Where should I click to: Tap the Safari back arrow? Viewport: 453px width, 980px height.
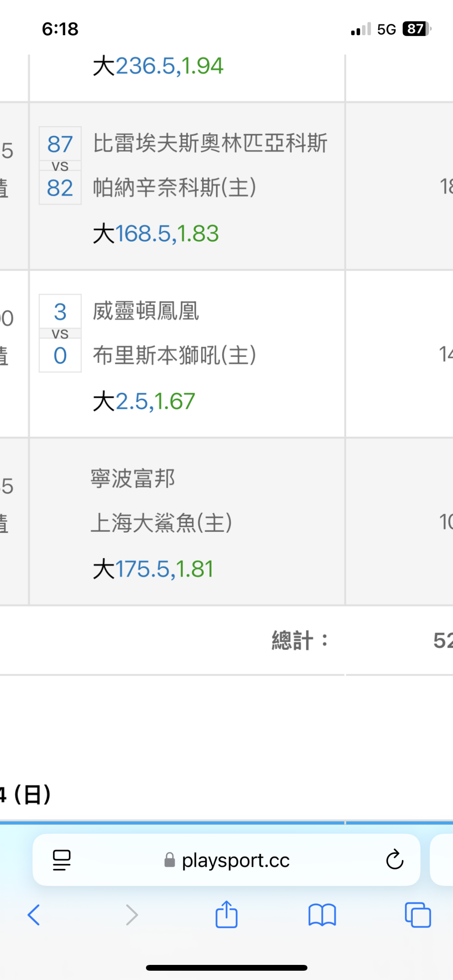(34, 915)
